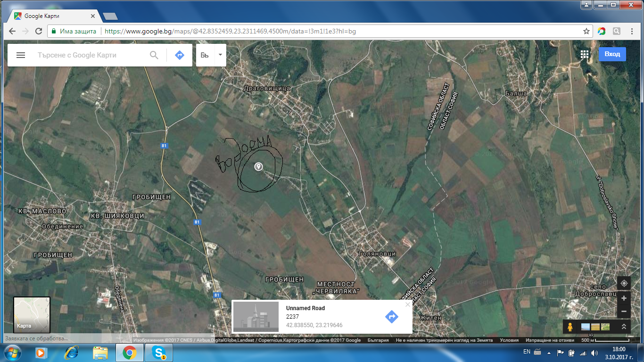Expand the imagery strip with double chevron
This screenshot has height=362, width=644.
pyautogui.click(x=624, y=327)
